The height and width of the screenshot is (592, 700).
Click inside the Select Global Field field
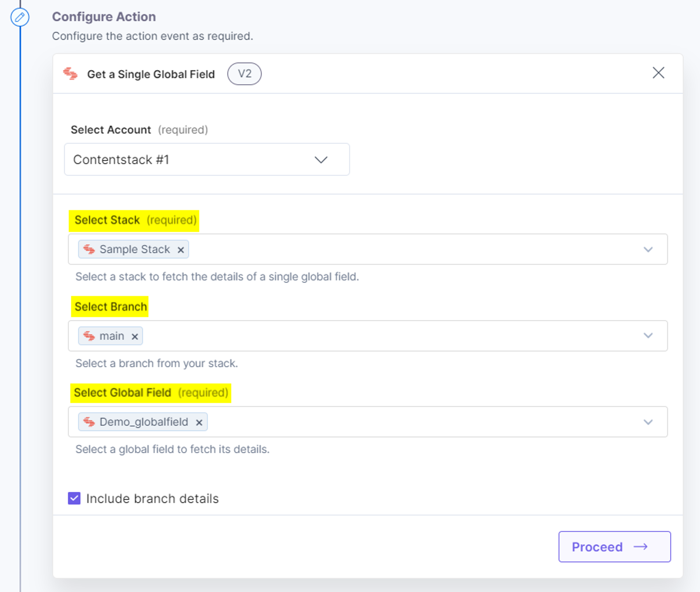pos(367,422)
